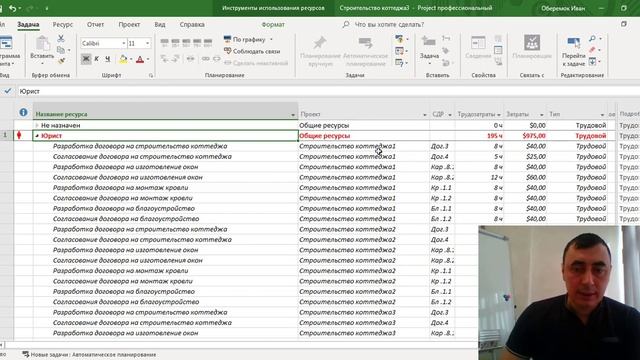Image resolution: width=640 pixels, height=360 pixels.
Task: Open the Ресурс ribbon tab
Action: pyautogui.click(x=62, y=24)
